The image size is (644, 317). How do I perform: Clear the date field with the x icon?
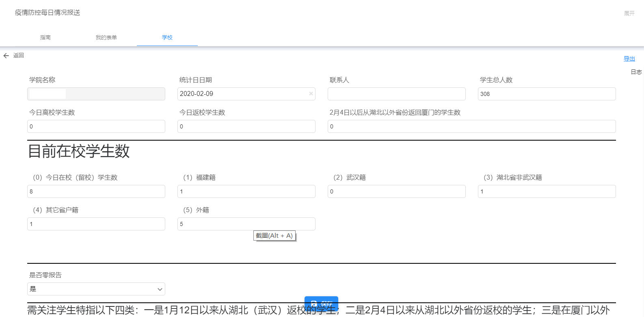[311, 94]
